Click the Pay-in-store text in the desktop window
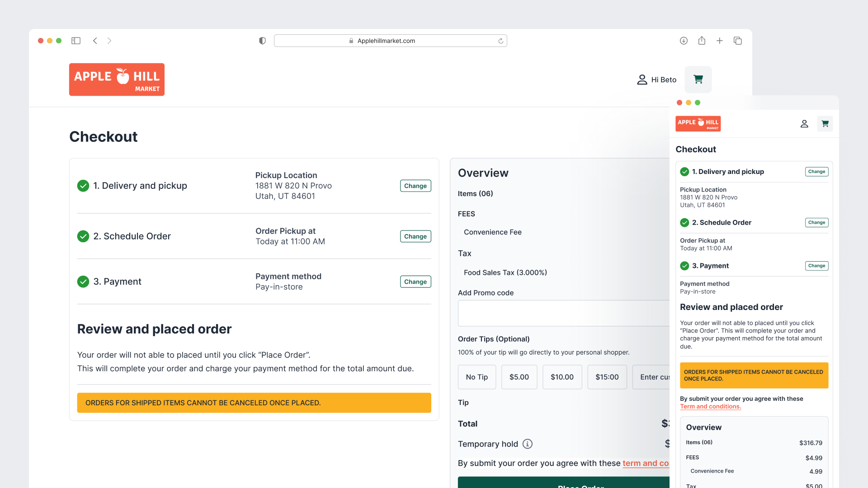Image resolution: width=868 pixels, height=488 pixels. (279, 287)
